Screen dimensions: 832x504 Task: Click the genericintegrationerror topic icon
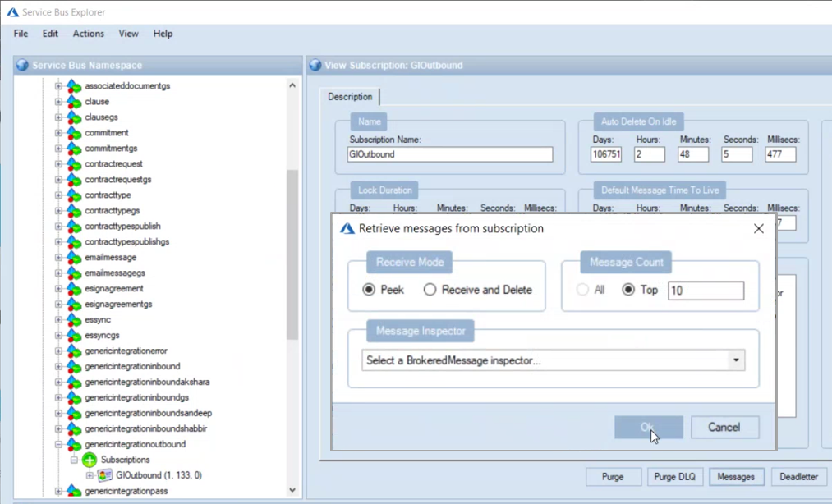point(74,351)
